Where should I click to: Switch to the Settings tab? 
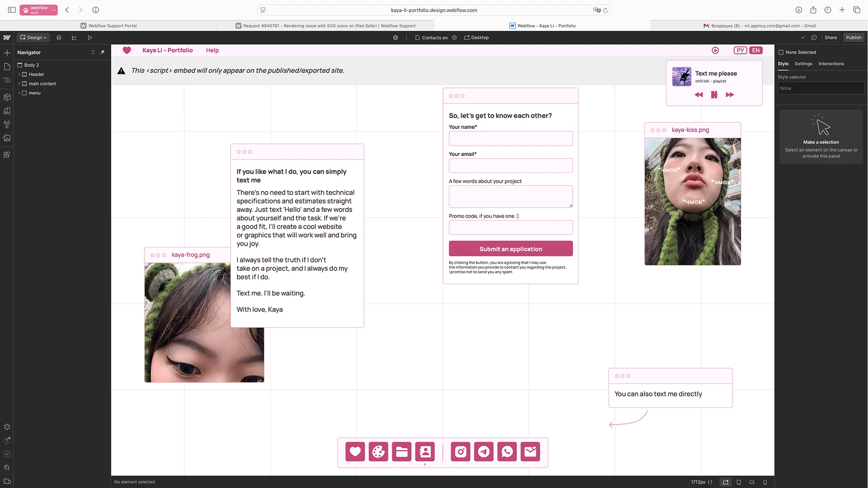click(803, 64)
